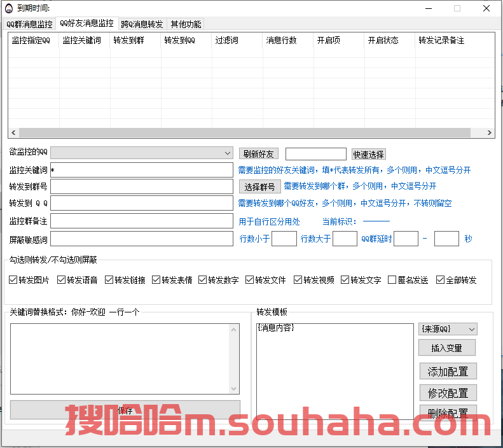Click the table's horizontal scrollbar right arrow

pos(490,133)
